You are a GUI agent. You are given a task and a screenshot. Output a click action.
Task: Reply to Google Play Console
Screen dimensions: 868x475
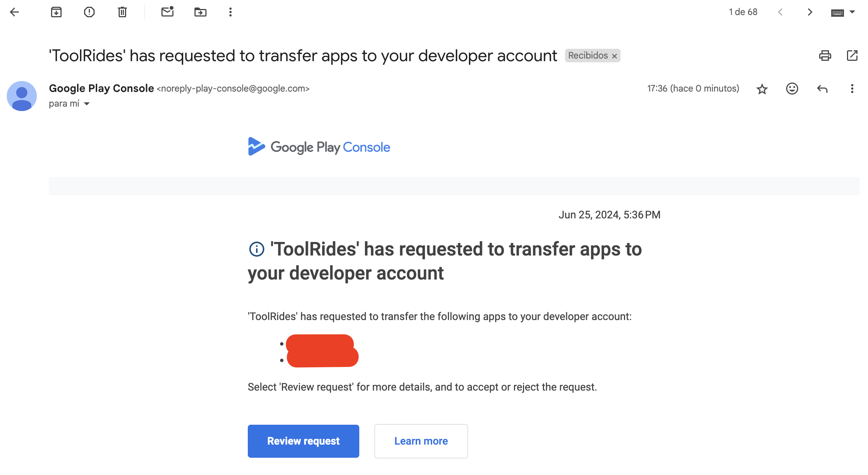pos(822,89)
